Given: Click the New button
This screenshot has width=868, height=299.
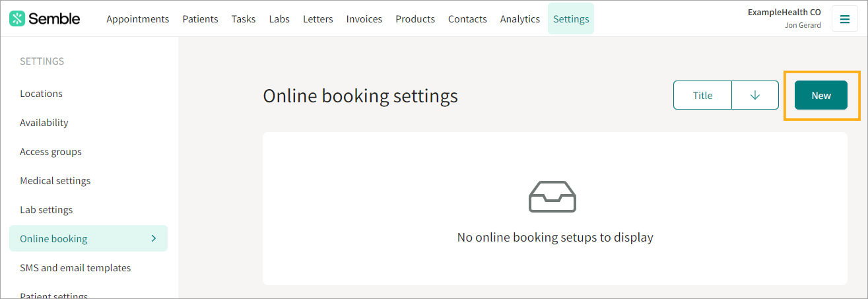Looking at the screenshot, I should [821, 95].
